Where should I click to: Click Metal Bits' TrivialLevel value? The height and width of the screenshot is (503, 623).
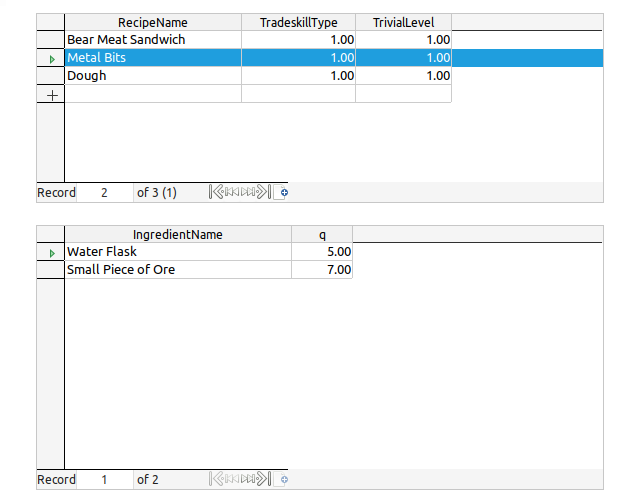point(403,58)
